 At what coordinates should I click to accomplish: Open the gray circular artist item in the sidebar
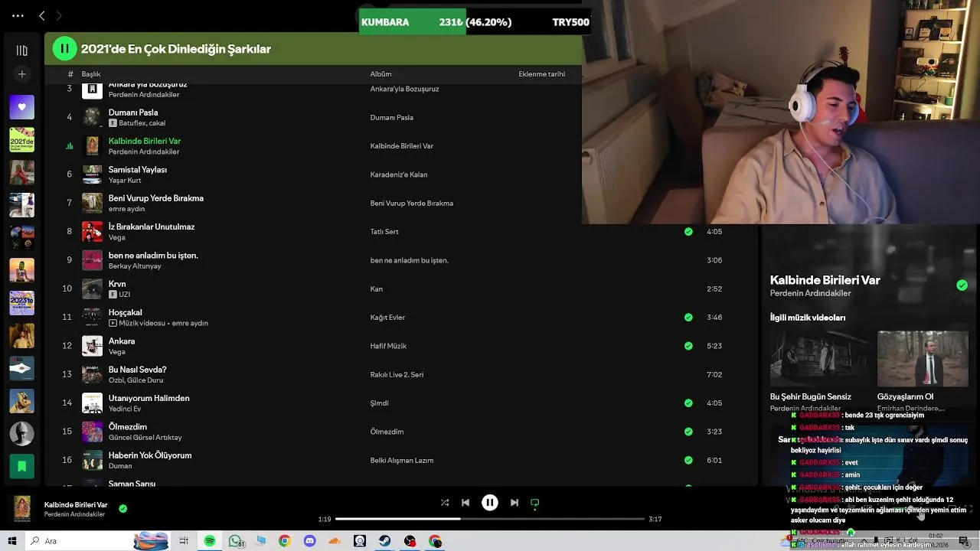21,433
